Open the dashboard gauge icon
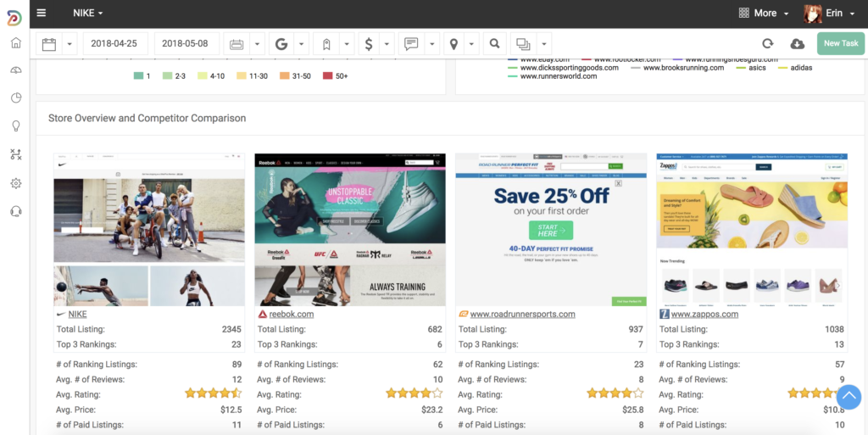Image resolution: width=868 pixels, height=435 pixels. point(16,70)
